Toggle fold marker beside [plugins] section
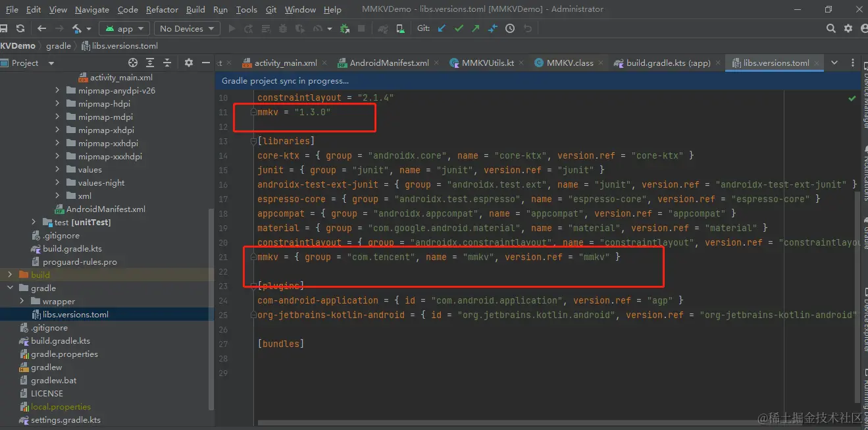This screenshot has height=430, width=868. (x=253, y=286)
